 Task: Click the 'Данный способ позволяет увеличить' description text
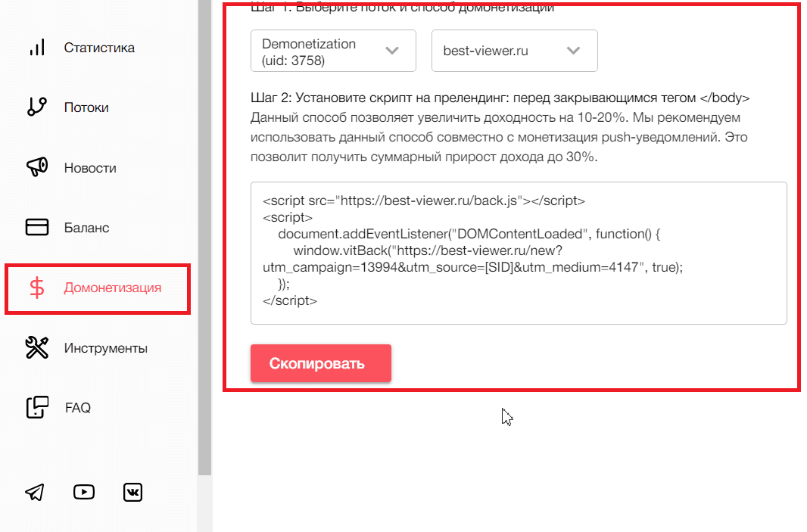[x=499, y=137]
